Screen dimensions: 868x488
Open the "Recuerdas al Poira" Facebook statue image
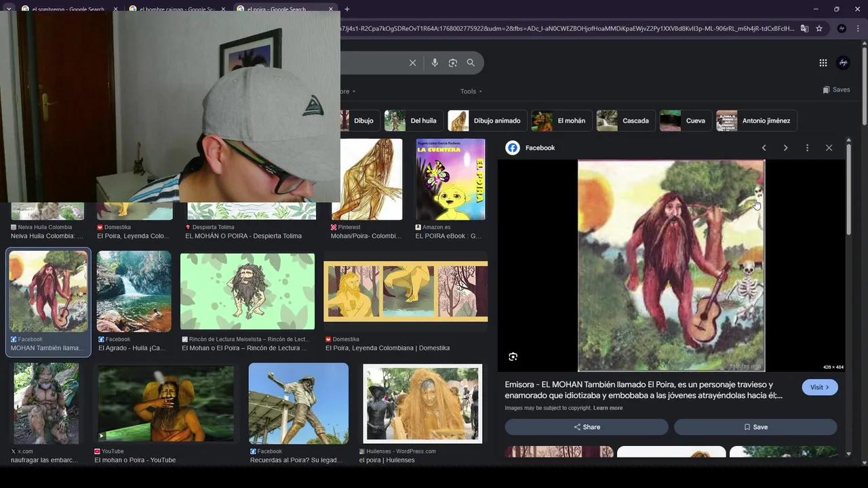pos(298,403)
